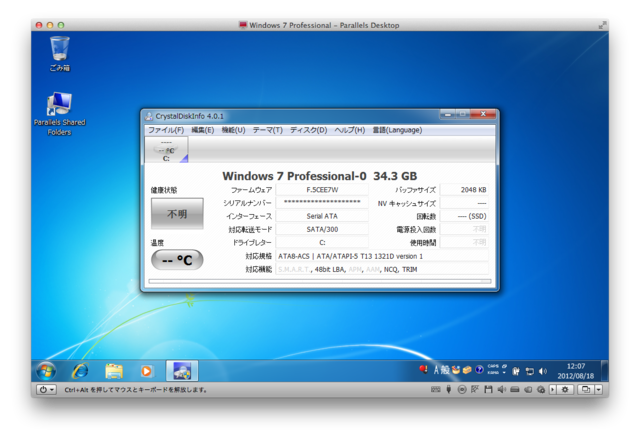Click the drive letter field C:

[x=322, y=243]
